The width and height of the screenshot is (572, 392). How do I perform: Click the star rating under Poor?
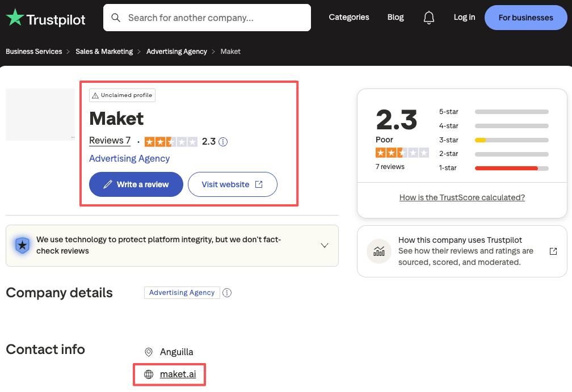[402, 153]
